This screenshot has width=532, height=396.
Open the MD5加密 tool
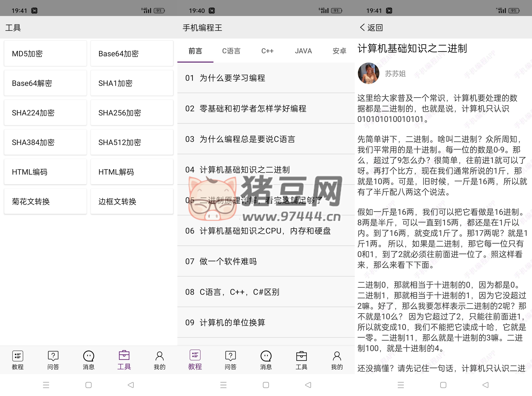click(45, 54)
